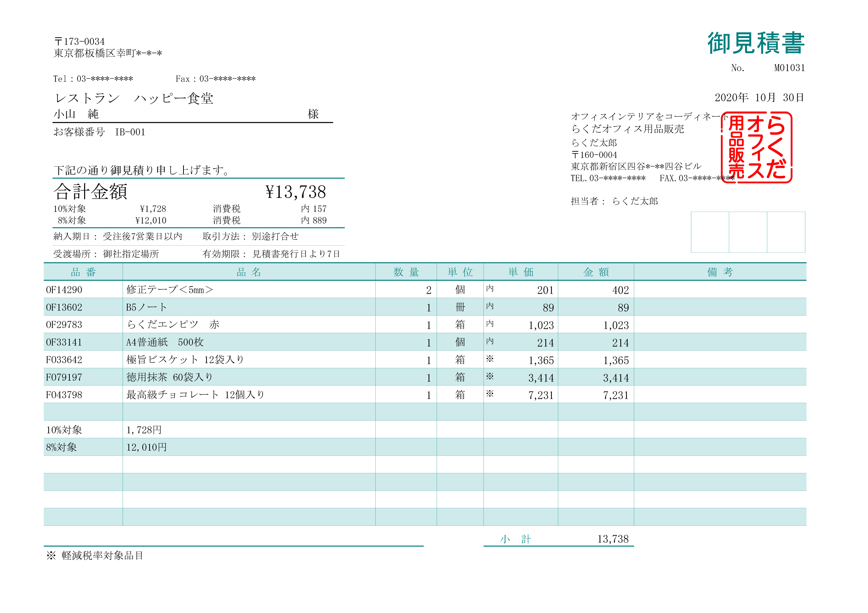Image resolution: width=868 pixels, height=613 pixels.
Task: Select item name 徳用抹茶 60袋入り
Action: 169,377
